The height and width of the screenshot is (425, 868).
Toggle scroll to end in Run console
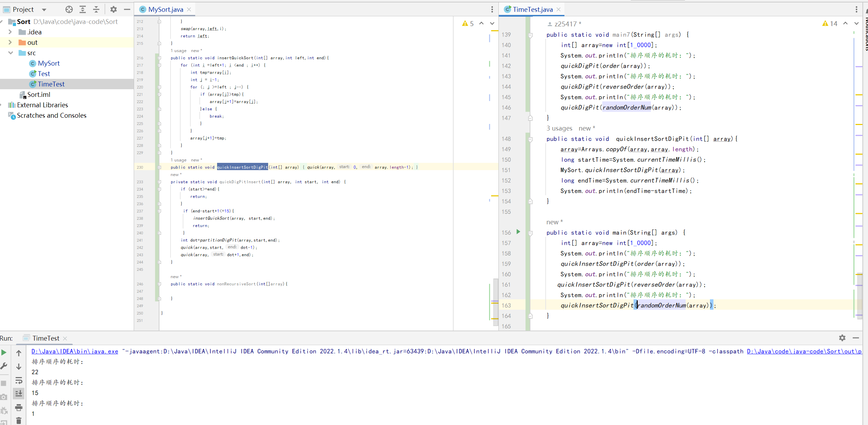(x=19, y=394)
